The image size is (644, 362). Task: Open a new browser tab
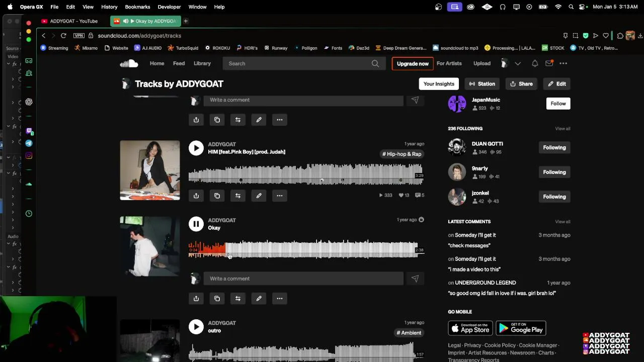(x=186, y=21)
